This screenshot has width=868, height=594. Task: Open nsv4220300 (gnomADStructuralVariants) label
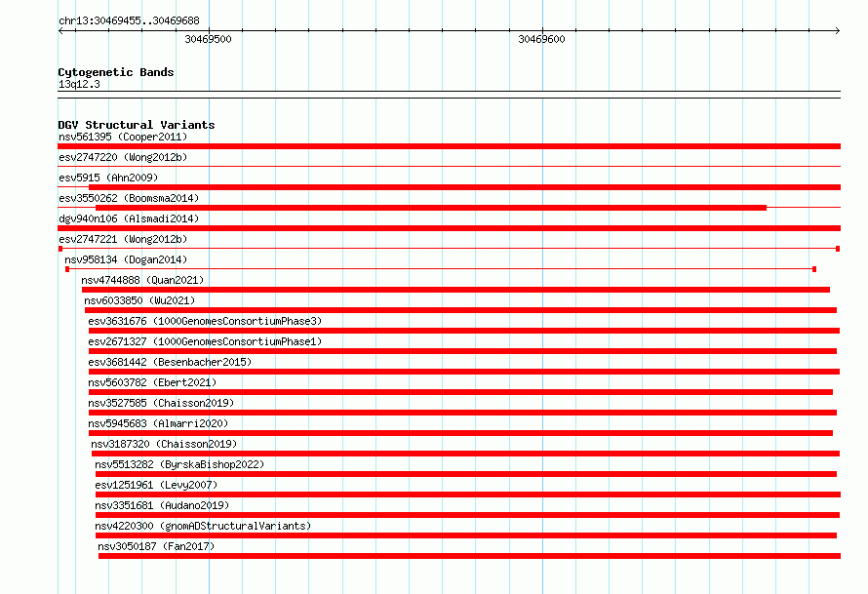tap(203, 526)
